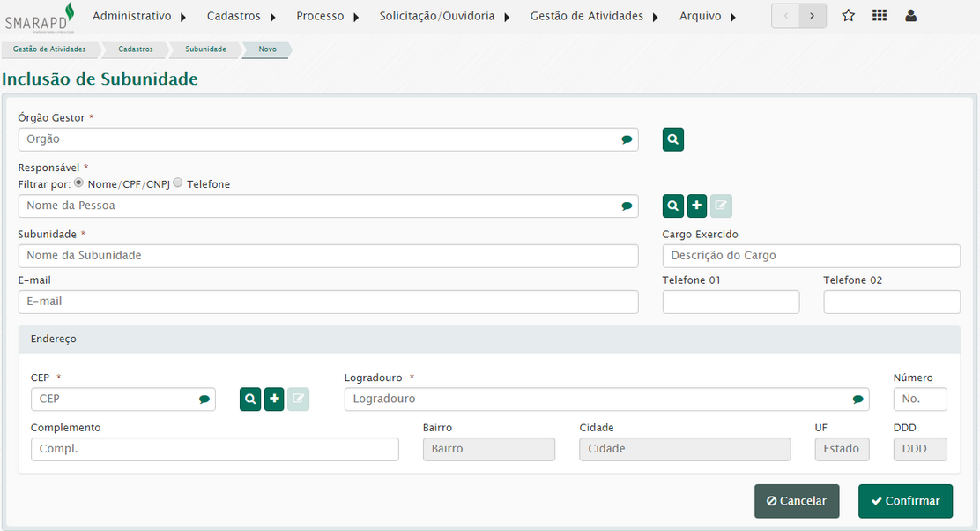Open the Arquivo menu
This screenshot has width=980, height=531.
coord(707,16)
